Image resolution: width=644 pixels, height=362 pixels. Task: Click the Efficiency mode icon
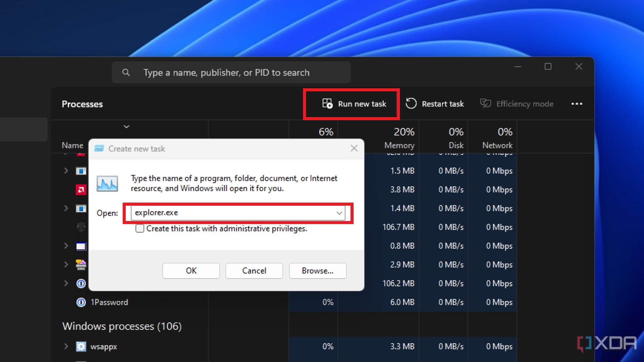(485, 103)
